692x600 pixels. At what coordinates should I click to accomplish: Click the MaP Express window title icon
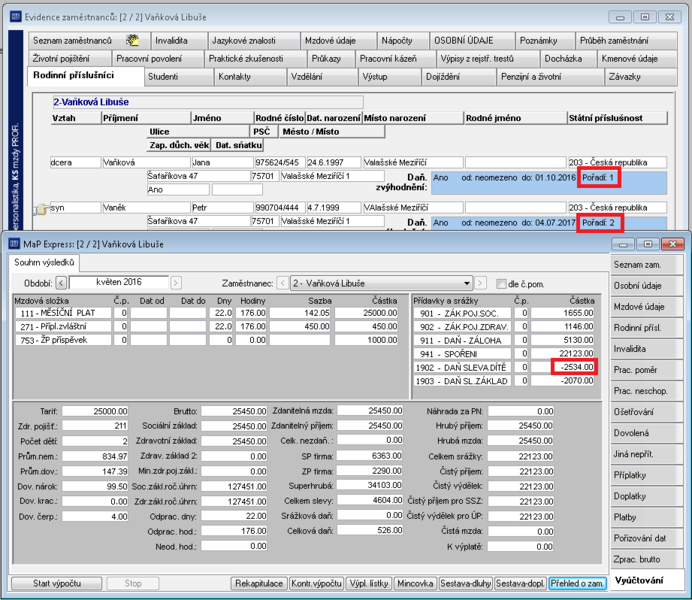tap(15, 244)
